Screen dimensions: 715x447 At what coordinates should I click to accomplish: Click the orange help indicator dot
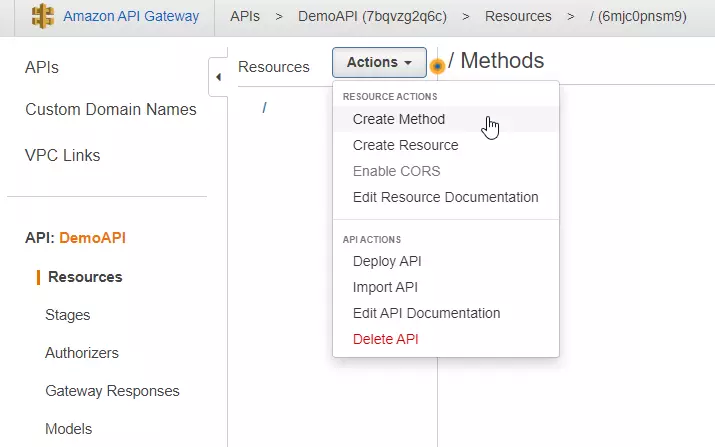pos(437,67)
